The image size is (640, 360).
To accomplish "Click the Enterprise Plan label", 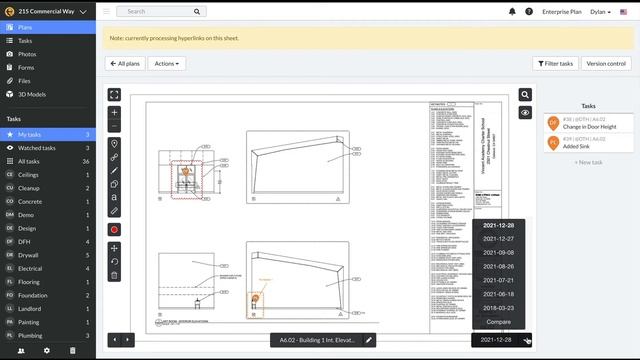I will (562, 12).
